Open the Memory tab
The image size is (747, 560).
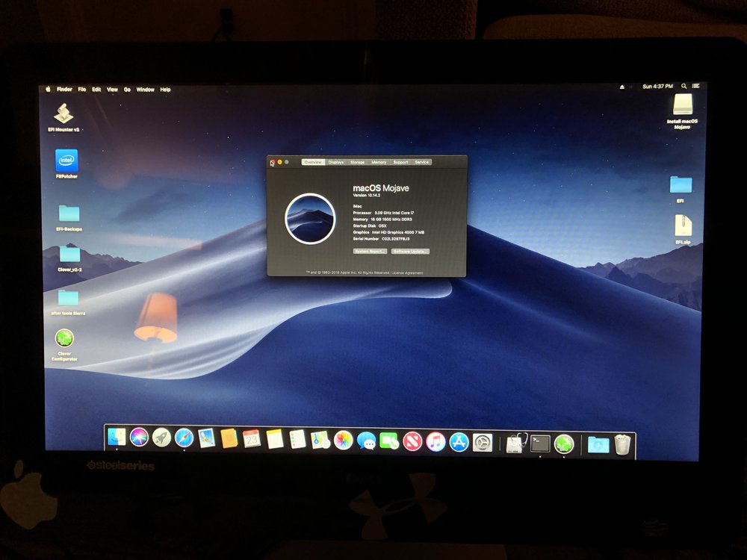point(379,162)
